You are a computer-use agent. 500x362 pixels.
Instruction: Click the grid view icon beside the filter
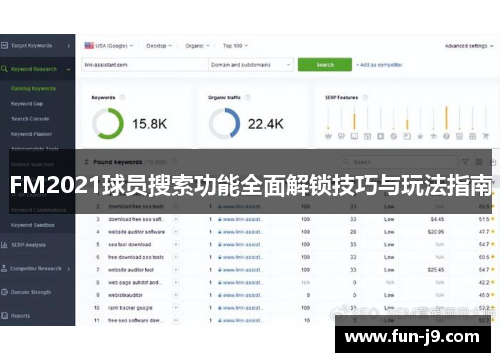[479, 162]
